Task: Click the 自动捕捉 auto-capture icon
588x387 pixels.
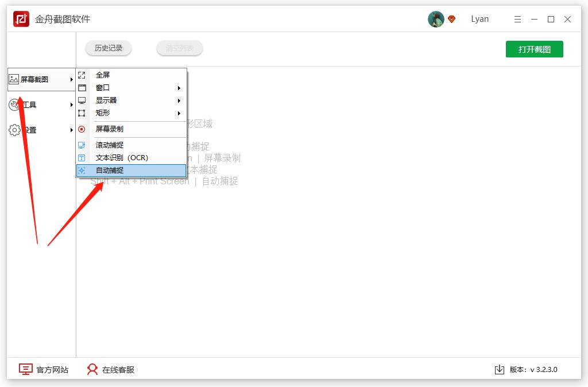Action: [82, 171]
